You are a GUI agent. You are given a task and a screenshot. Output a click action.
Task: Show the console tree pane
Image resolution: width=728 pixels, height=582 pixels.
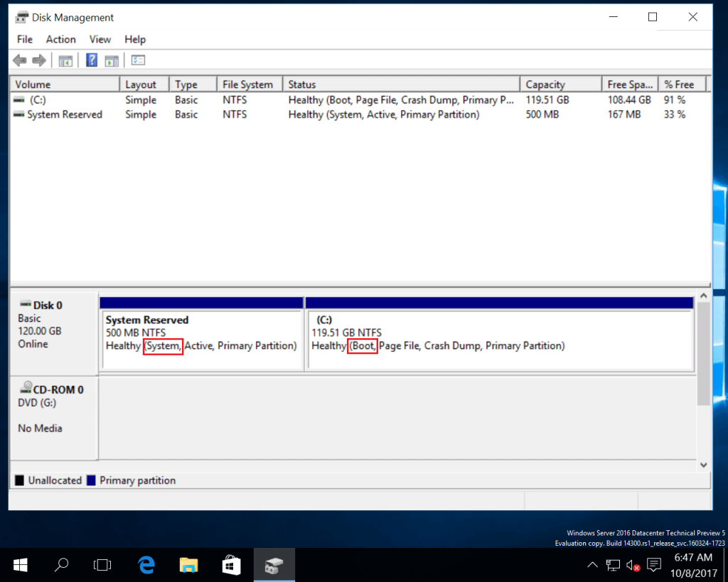point(65,60)
